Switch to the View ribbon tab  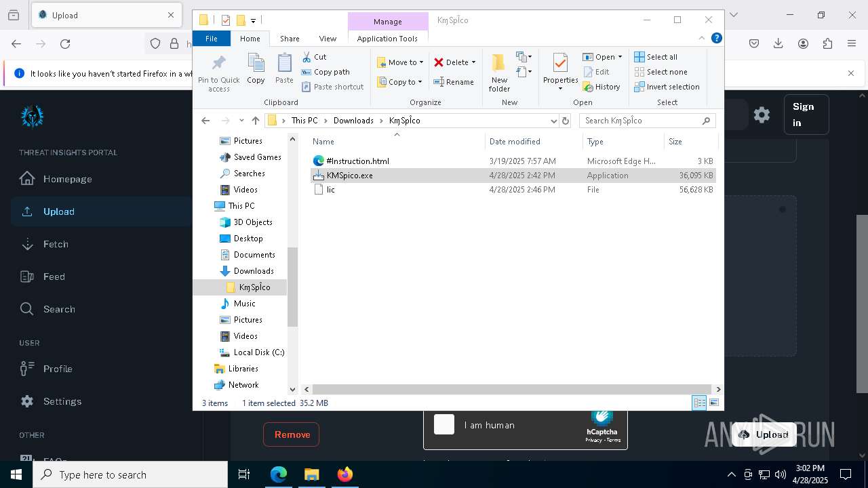coord(328,39)
